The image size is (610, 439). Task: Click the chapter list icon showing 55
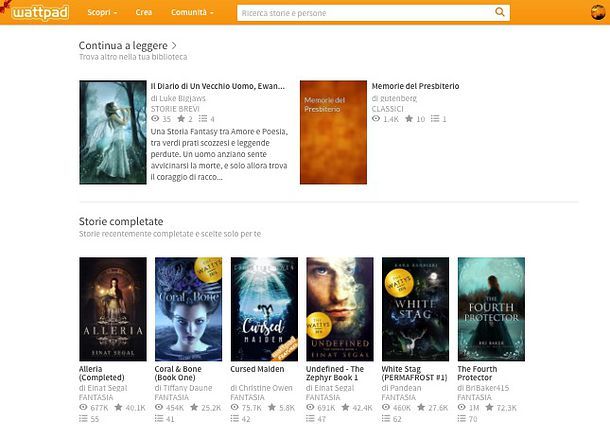(83, 418)
